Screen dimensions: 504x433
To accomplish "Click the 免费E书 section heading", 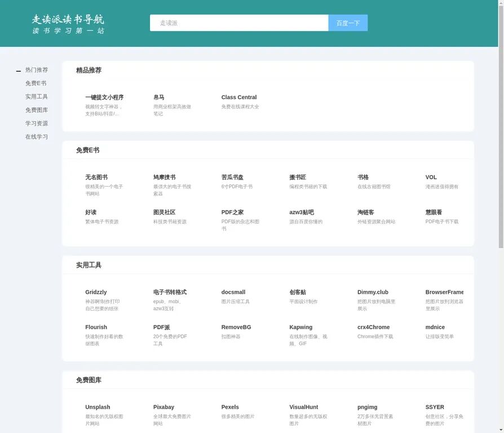I will (88, 150).
